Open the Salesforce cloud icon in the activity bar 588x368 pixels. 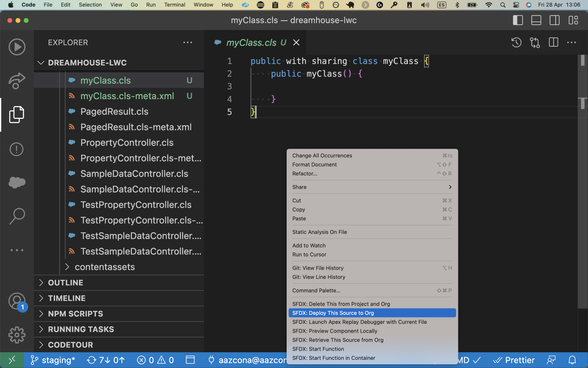17,182
